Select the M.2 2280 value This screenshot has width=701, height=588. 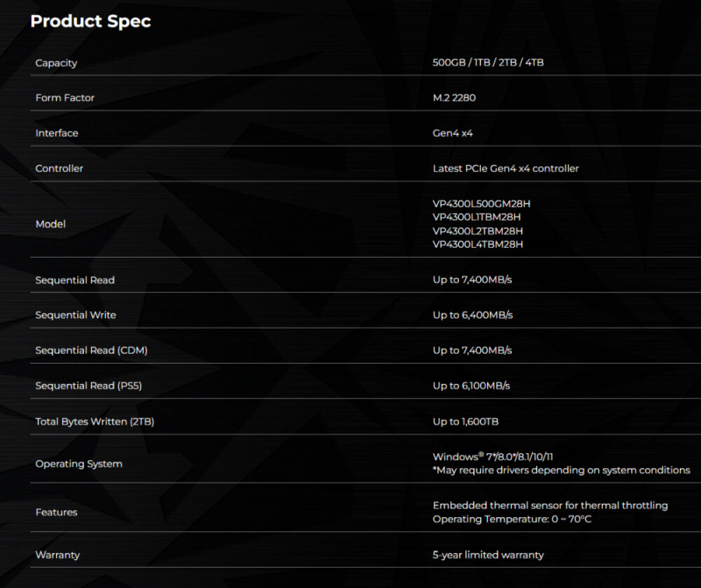pos(454,98)
